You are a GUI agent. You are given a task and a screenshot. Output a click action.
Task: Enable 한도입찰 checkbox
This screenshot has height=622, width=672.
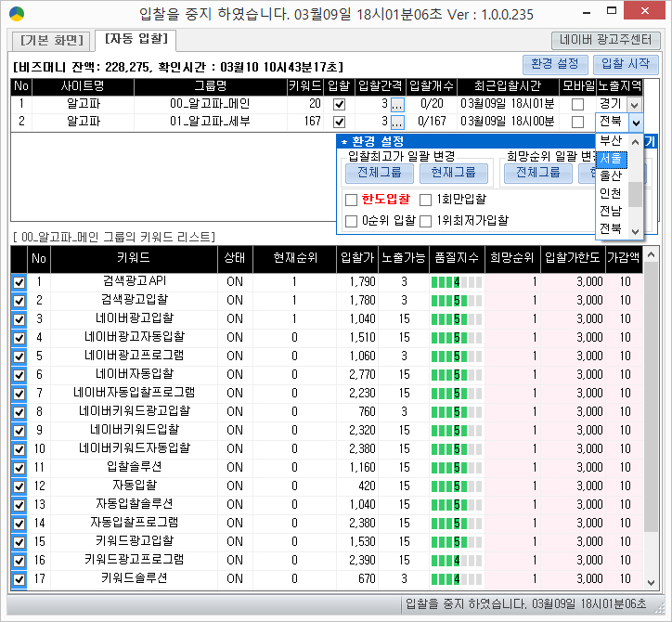[351, 201]
